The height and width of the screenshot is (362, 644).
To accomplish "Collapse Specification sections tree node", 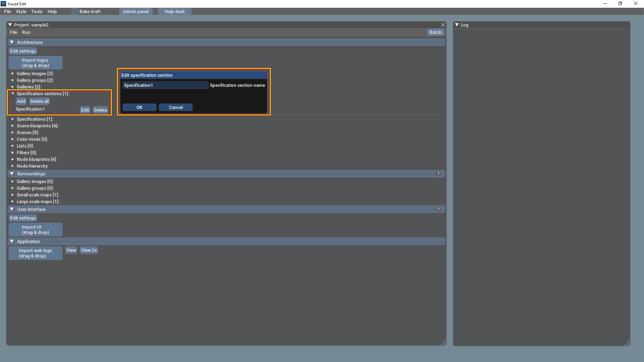I will coord(13,94).
